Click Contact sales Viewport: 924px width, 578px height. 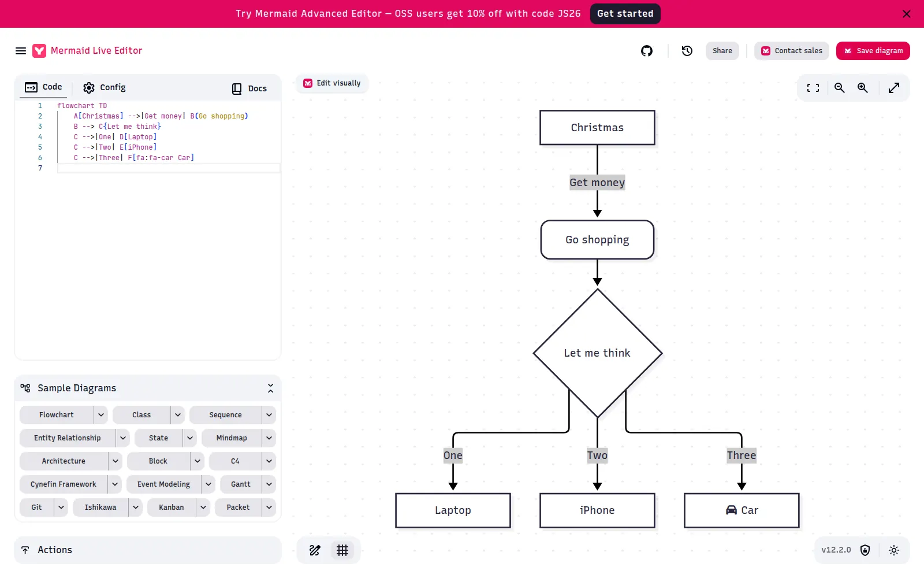[x=792, y=51]
